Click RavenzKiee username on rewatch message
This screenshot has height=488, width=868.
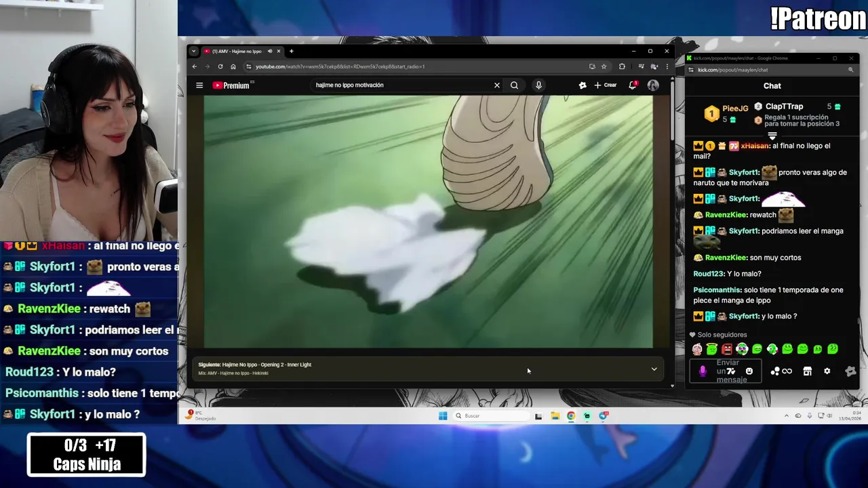pos(725,215)
